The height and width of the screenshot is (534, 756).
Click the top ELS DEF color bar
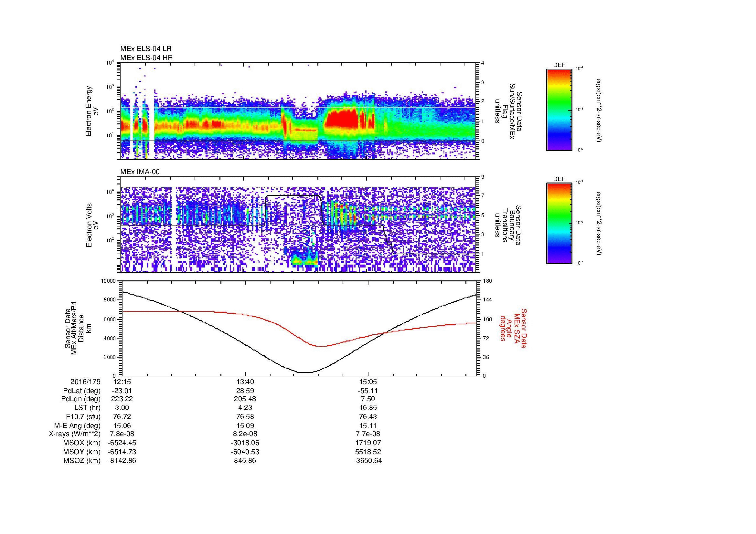click(559, 110)
